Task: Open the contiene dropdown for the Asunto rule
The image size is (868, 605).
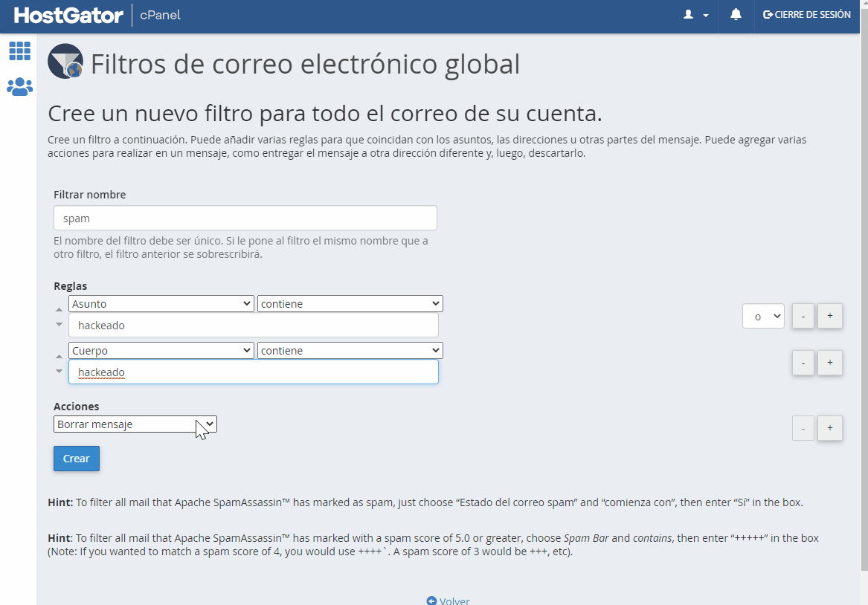Action: point(350,303)
